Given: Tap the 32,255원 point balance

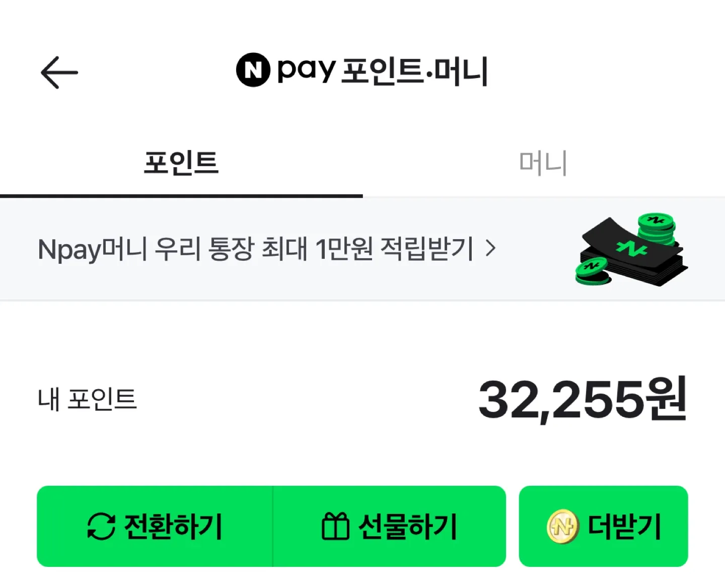Looking at the screenshot, I should pyautogui.click(x=583, y=400).
